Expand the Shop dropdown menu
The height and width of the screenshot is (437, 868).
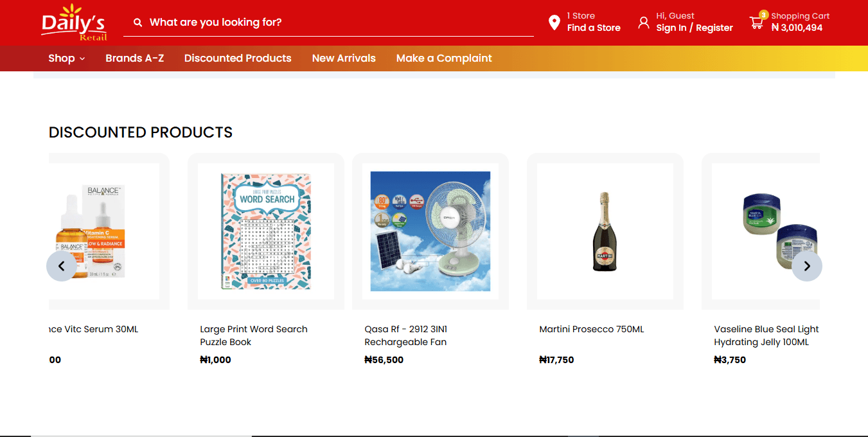coord(67,58)
